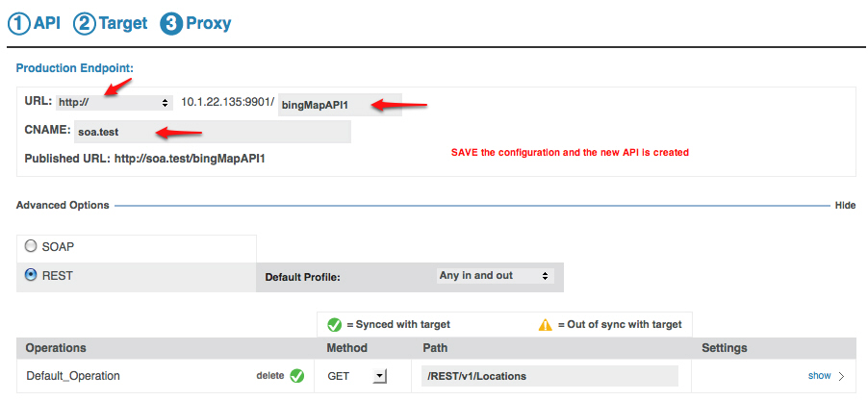Focus the CNAME field containing soa.test
Image resolution: width=868 pixels, height=400 pixels.
pos(212,132)
